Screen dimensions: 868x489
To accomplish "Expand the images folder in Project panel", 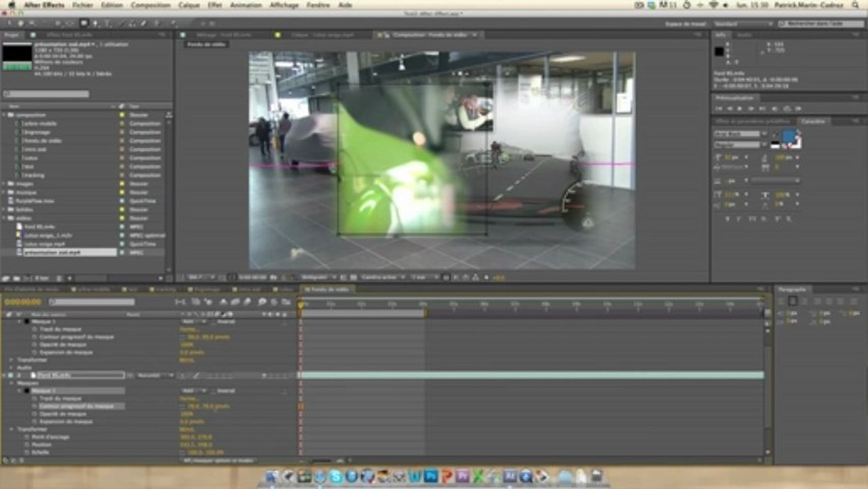I will [4, 183].
